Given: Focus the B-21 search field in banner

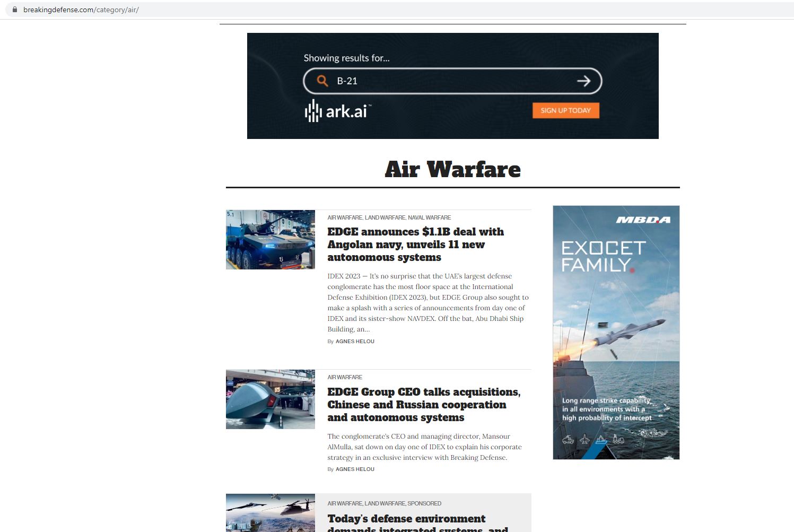Looking at the screenshot, I should coord(451,81).
